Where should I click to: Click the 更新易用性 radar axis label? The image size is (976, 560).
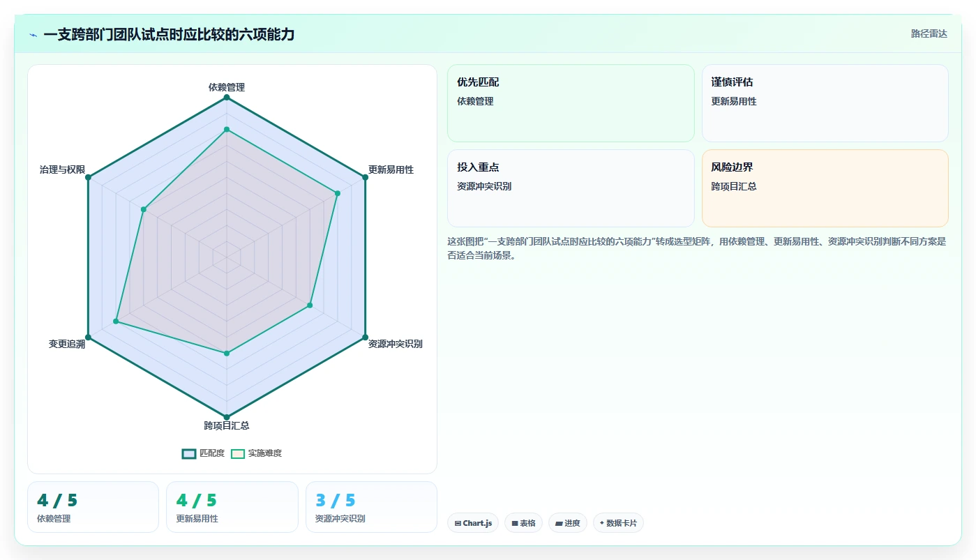pos(391,169)
